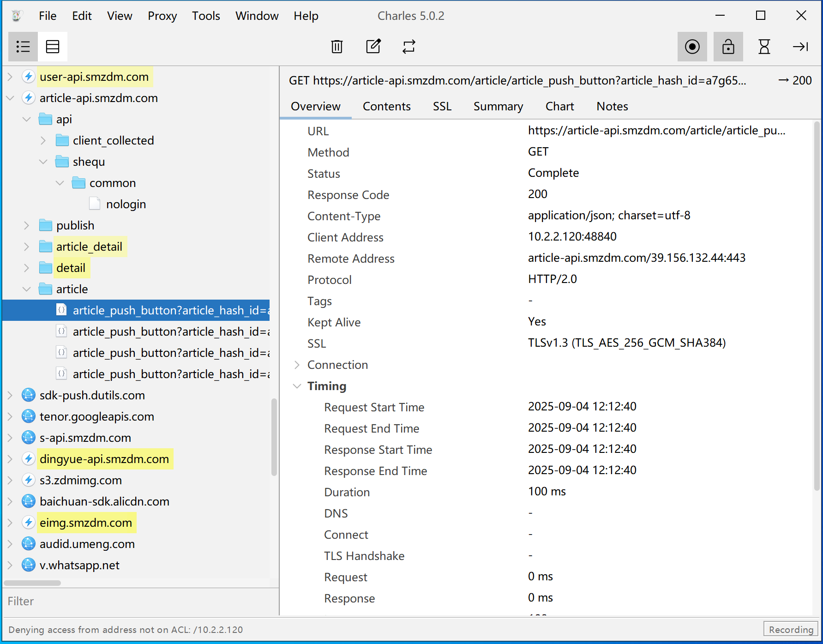This screenshot has width=823, height=644.
Task: Click the tree panel horizontal scrollbar
Action: [32, 583]
